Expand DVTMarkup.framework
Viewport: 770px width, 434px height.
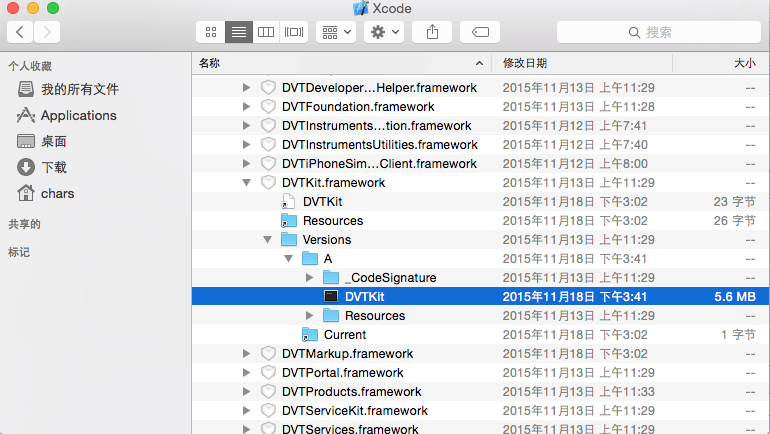tap(247, 353)
